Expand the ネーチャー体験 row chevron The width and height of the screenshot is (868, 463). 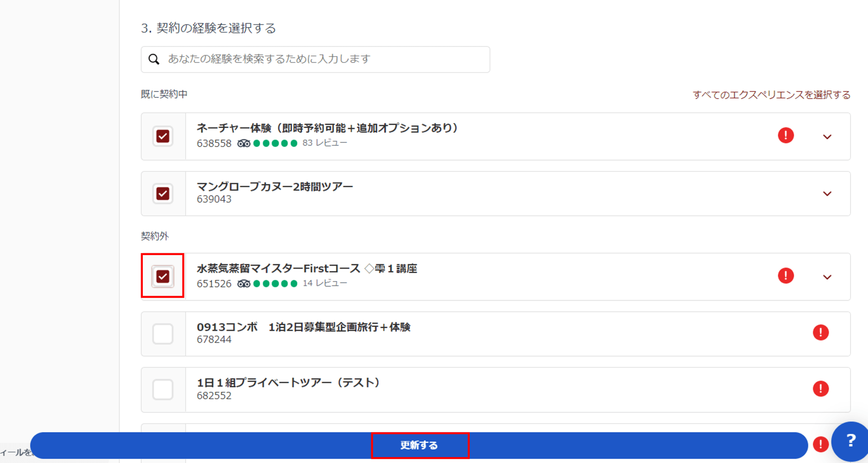(x=827, y=137)
